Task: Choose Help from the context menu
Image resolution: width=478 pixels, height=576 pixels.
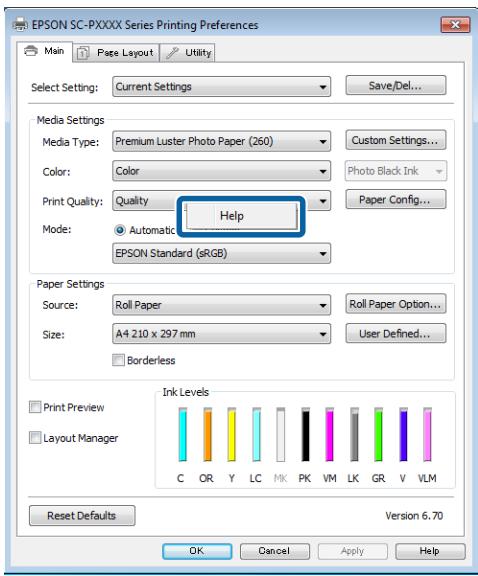Action: 241,216
